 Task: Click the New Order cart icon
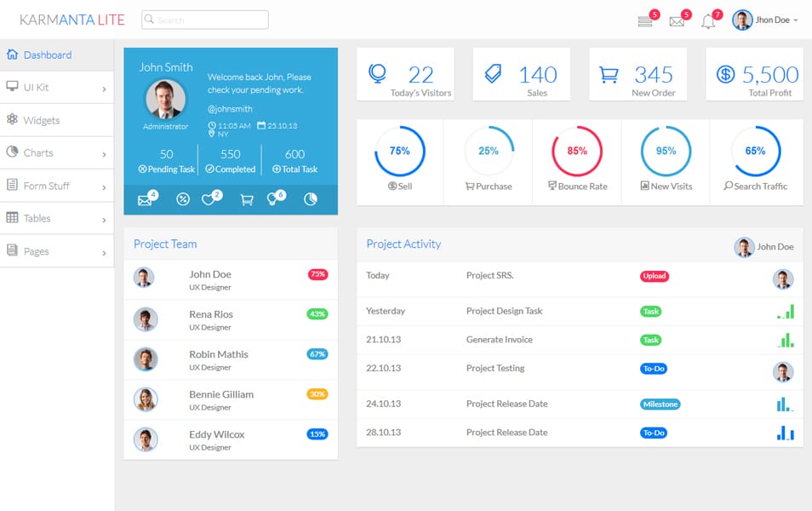click(x=609, y=75)
